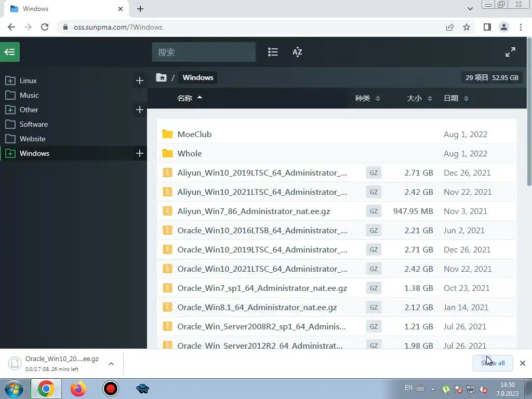Open Oracle_Win_Server2008R2_sp1_64 file
This screenshot has width=532, height=399.
coord(262,326)
